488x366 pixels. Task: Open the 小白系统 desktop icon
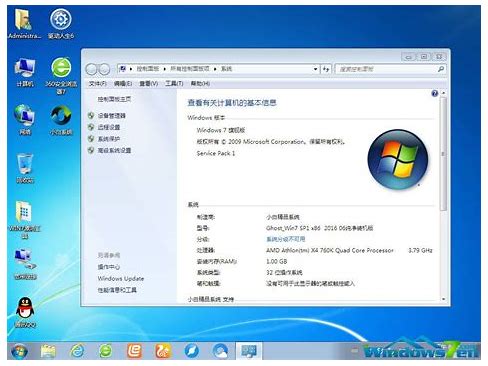[x=61, y=120]
